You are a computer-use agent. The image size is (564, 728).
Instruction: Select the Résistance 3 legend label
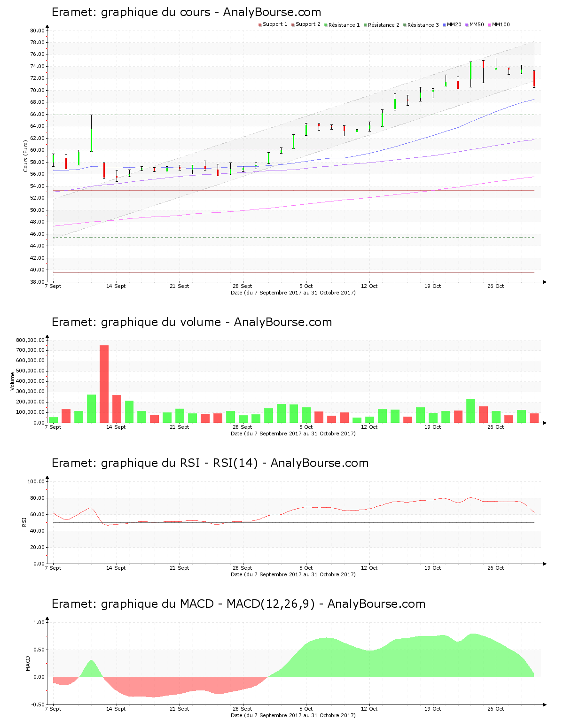[x=423, y=25]
